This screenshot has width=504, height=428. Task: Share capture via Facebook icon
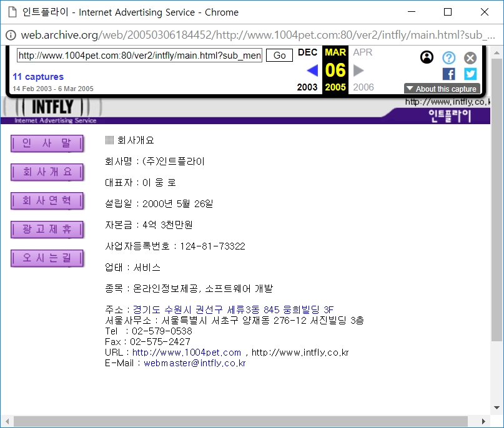pos(448,74)
